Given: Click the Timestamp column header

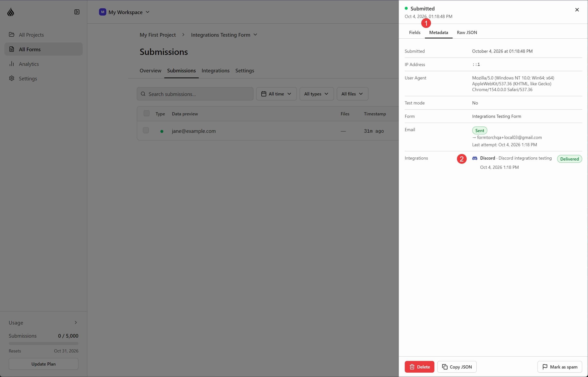Looking at the screenshot, I should coord(375,114).
